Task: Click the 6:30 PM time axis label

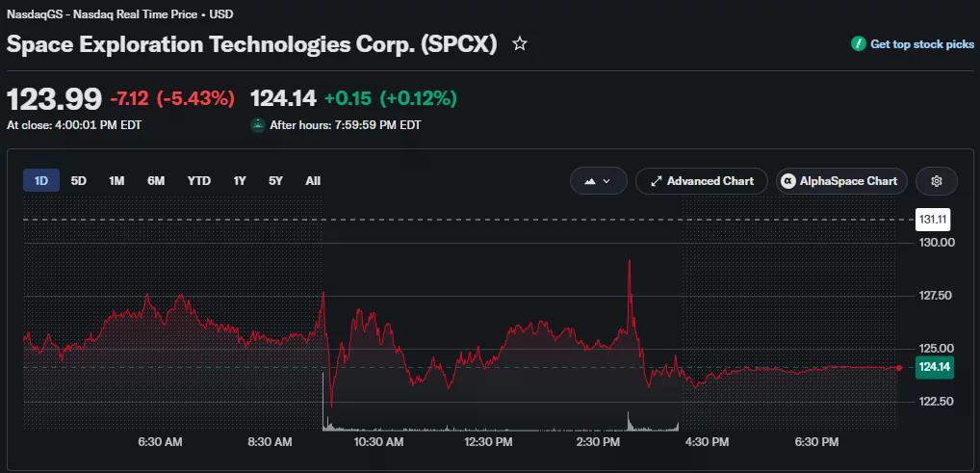Action: [x=815, y=442]
